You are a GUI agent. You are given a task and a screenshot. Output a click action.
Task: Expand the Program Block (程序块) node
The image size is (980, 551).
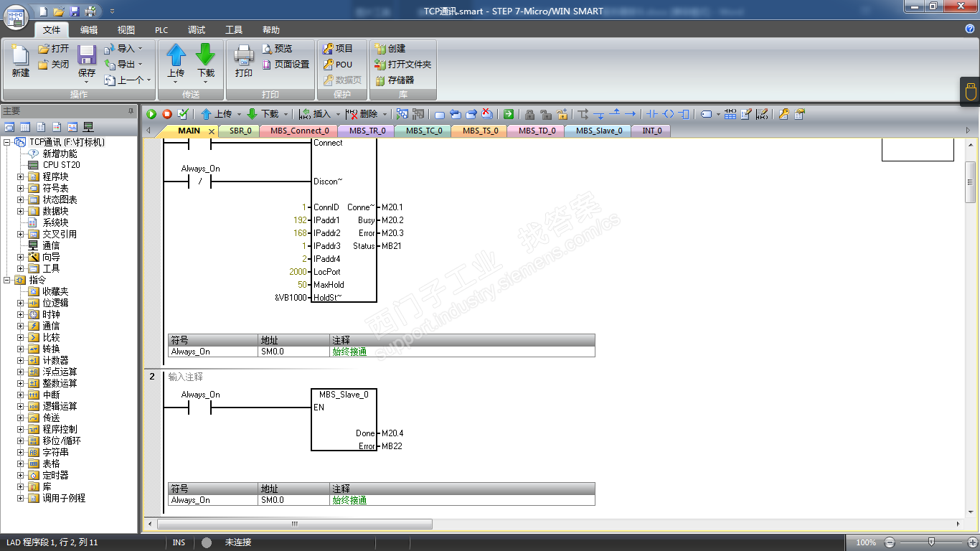pyautogui.click(x=21, y=176)
